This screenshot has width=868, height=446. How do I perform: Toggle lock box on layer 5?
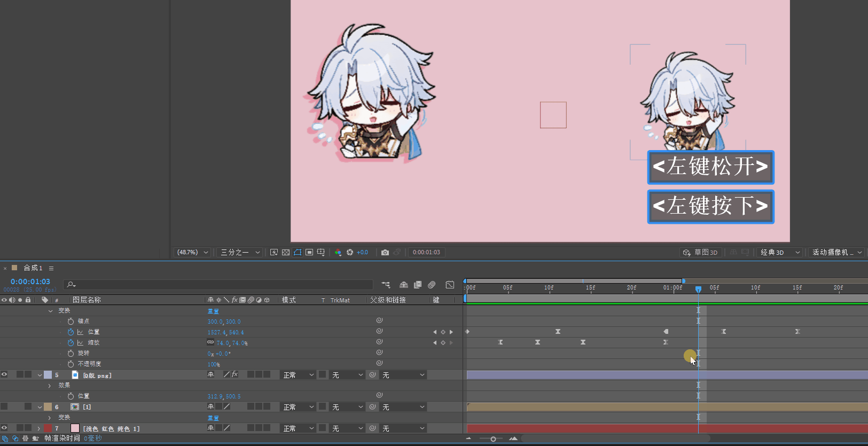28,374
